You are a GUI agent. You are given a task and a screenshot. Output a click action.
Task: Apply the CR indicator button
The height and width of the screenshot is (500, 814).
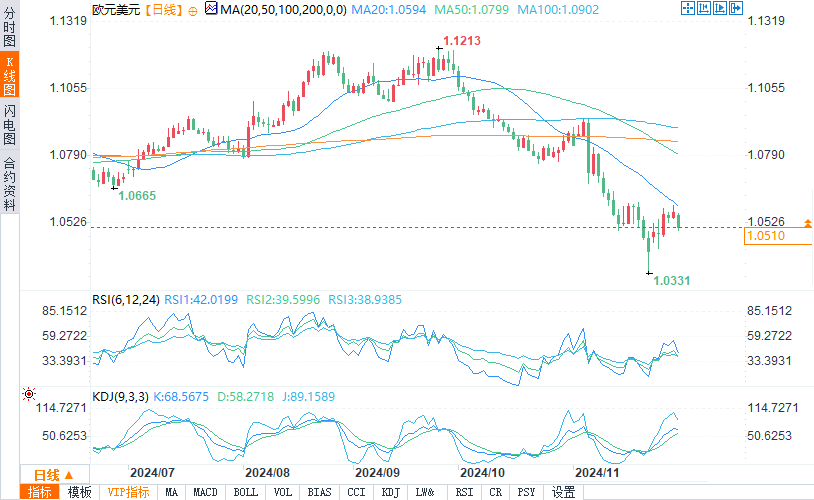[496, 492]
